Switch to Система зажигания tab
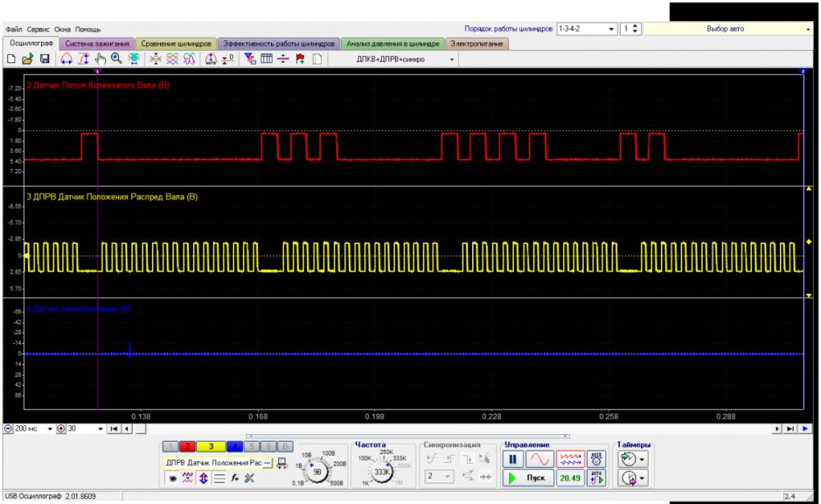Viewport: 821px width, 504px height. [x=97, y=44]
